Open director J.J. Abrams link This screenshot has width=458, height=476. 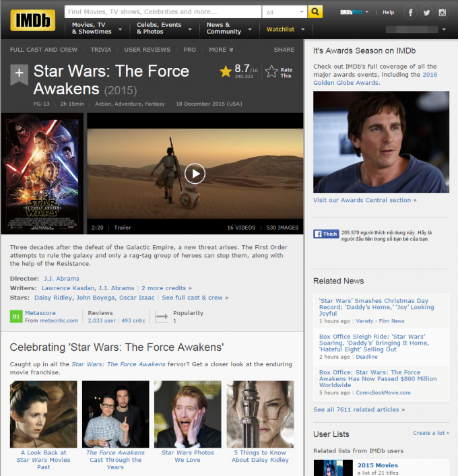click(x=61, y=278)
